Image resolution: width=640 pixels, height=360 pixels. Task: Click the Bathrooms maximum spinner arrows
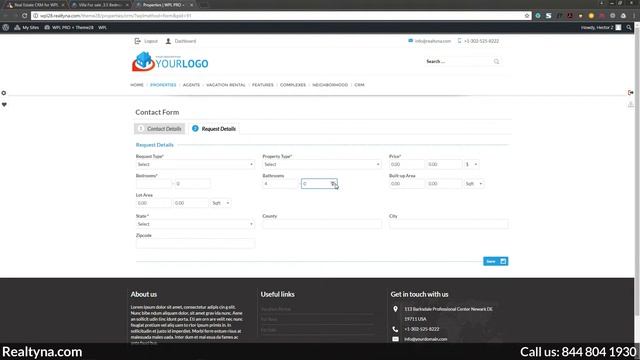point(333,184)
